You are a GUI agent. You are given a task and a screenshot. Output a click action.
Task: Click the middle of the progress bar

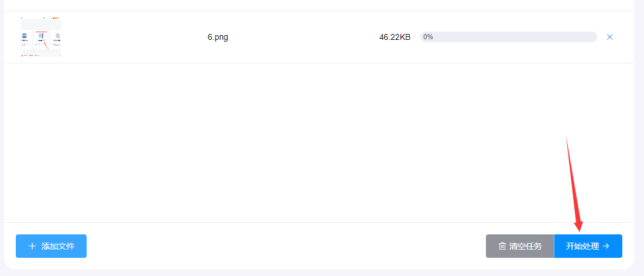[508, 37]
